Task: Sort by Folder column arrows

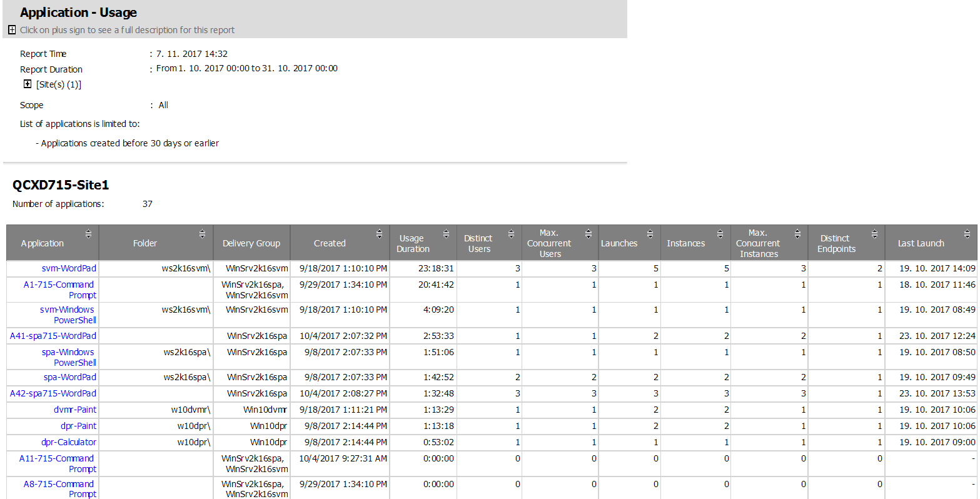Action: click(x=202, y=234)
